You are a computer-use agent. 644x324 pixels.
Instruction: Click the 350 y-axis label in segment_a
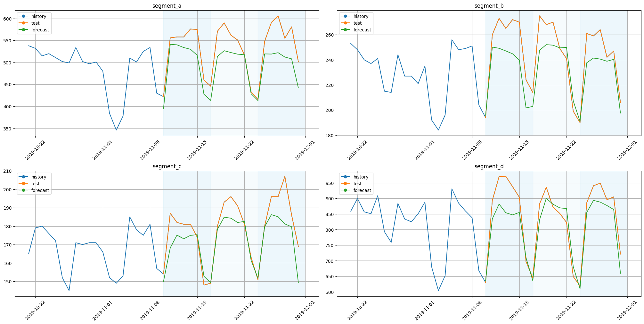tap(8, 129)
